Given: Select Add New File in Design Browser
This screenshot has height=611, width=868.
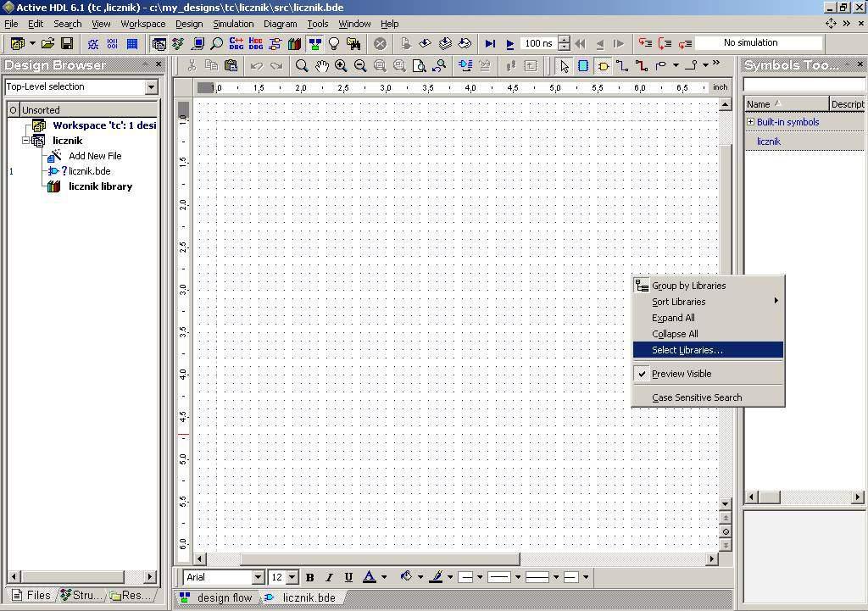Looking at the screenshot, I should (95, 156).
